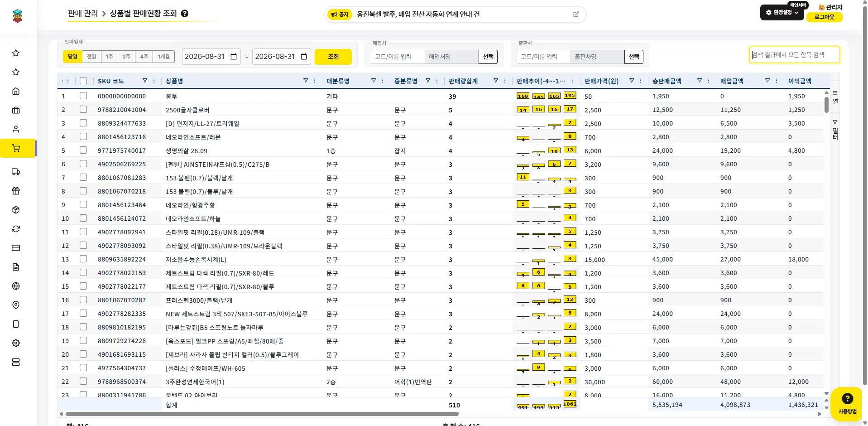This screenshot has width=868, height=426.
Task: Open the 총판매금액 column menu dots
Action: [709, 81]
